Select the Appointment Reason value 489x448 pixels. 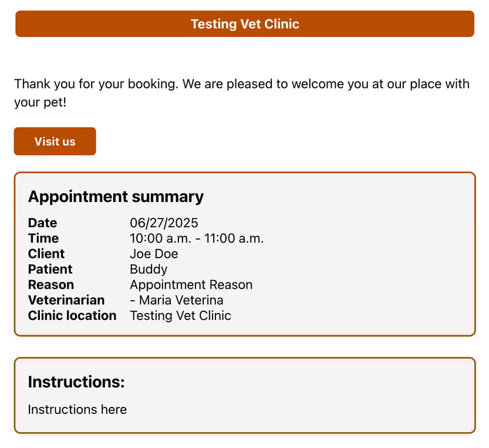point(191,285)
